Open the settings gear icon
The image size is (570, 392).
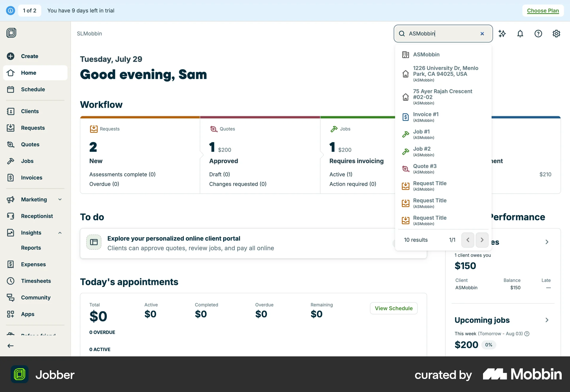pyautogui.click(x=556, y=34)
